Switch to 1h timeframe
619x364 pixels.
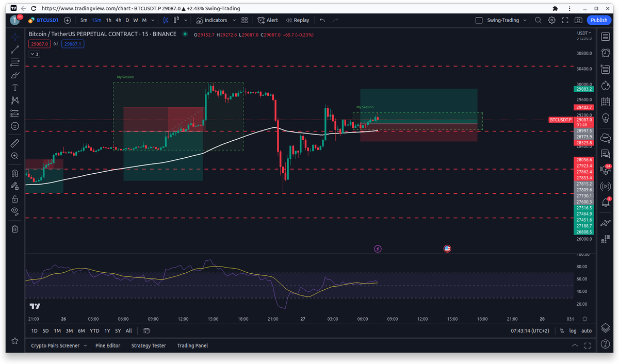pos(108,20)
